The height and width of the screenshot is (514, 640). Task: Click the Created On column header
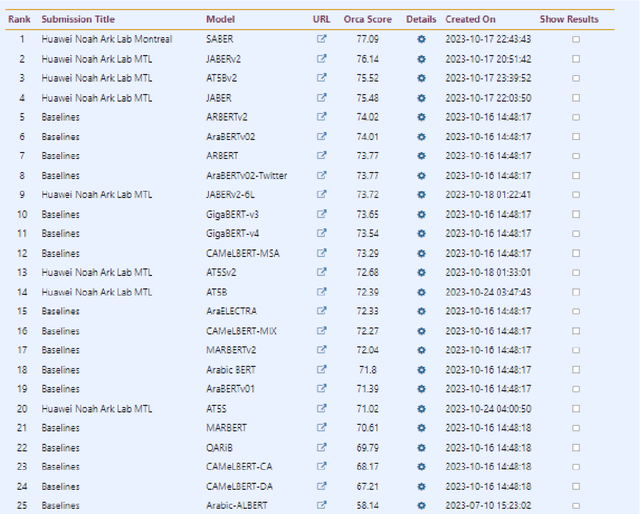pyautogui.click(x=469, y=19)
